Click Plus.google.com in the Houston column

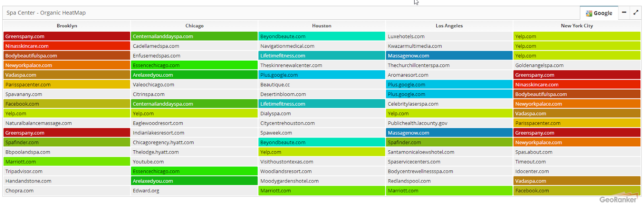[322, 75]
